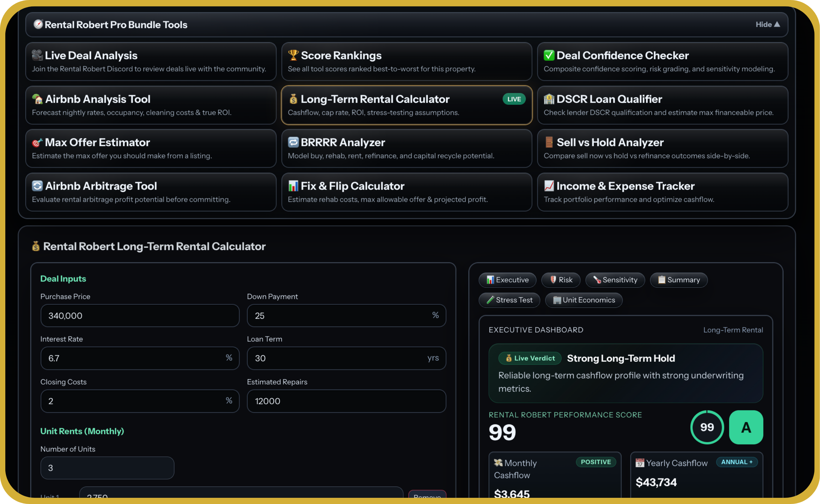The height and width of the screenshot is (504, 820).
Task: Open the Sell vs Hold Analyzer icon
Action: 549,142
